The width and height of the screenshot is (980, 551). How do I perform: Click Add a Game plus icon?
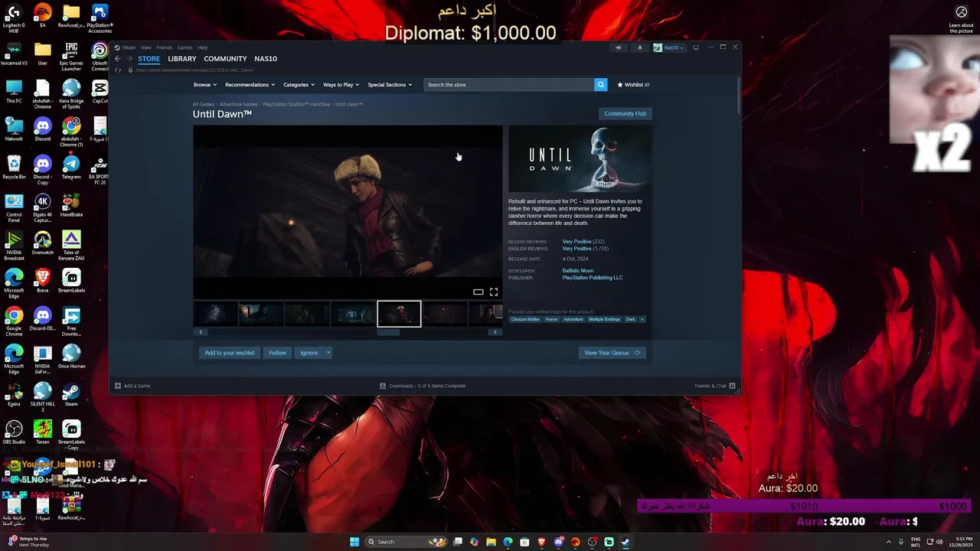click(x=118, y=386)
